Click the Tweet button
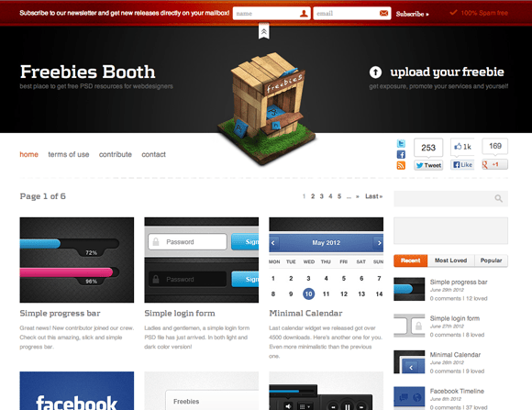532x410 pixels. [x=428, y=165]
